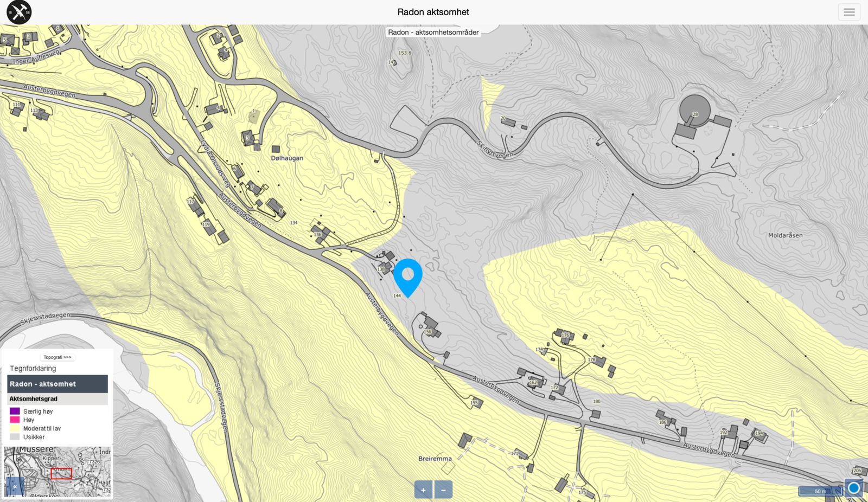This screenshot has height=502, width=868.
Task: Click the Særlig høy purple swatch
Action: [x=15, y=411]
